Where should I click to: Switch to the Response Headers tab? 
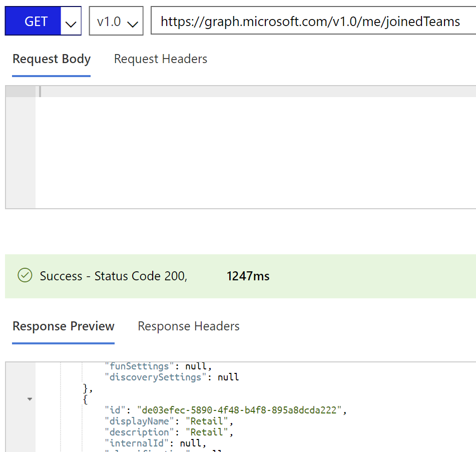(x=189, y=326)
